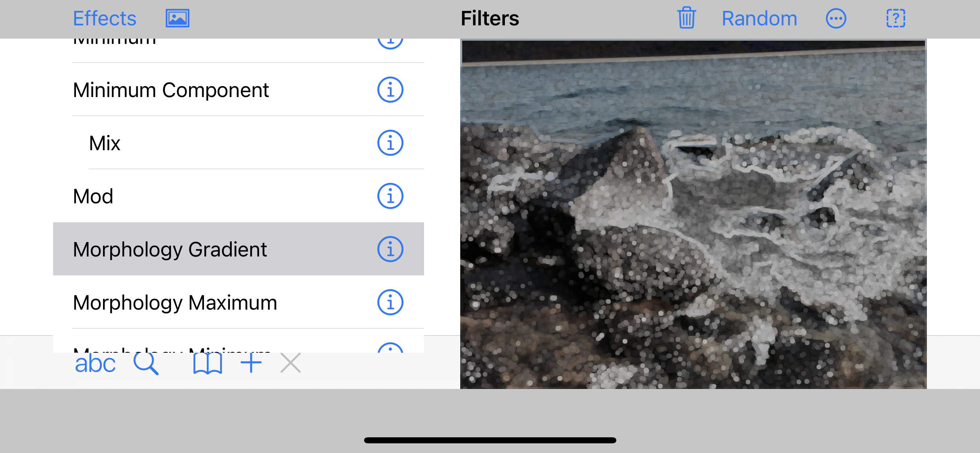Open the book library icon
Image resolution: width=980 pixels, height=453 pixels.
(208, 364)
